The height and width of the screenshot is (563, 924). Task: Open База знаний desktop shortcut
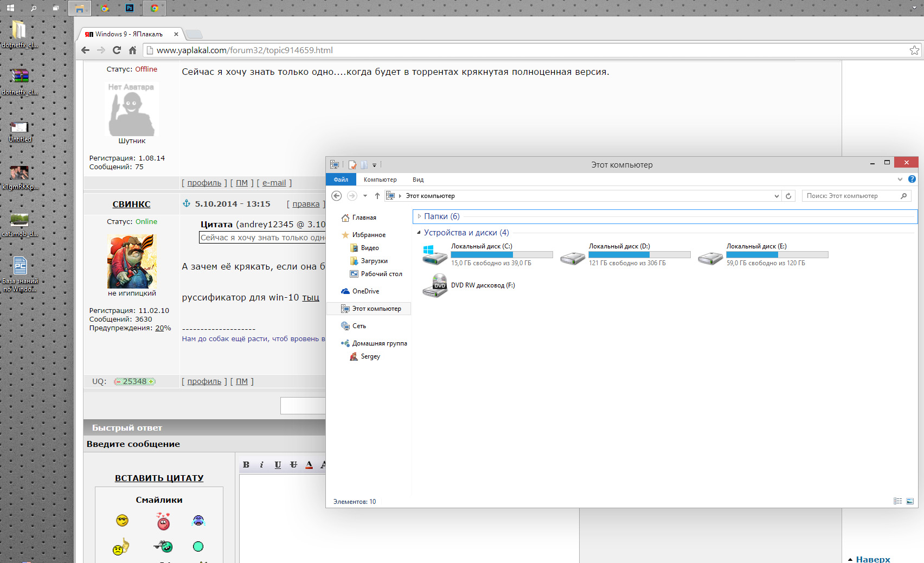coord(20,274)
